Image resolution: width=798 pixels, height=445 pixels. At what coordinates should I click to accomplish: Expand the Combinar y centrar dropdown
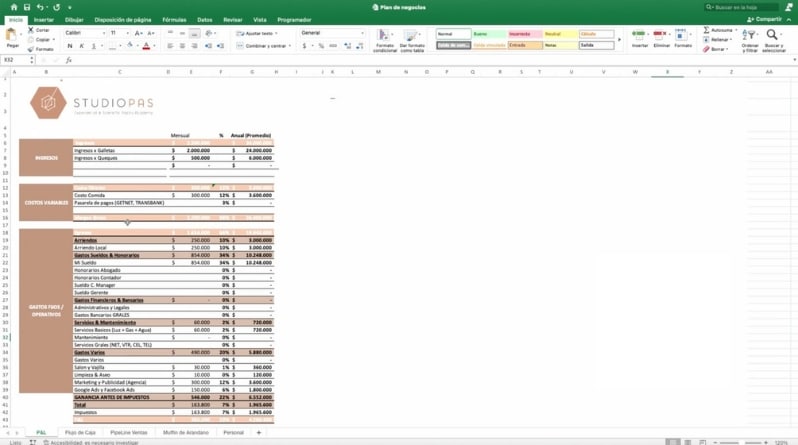click(292, 46)
